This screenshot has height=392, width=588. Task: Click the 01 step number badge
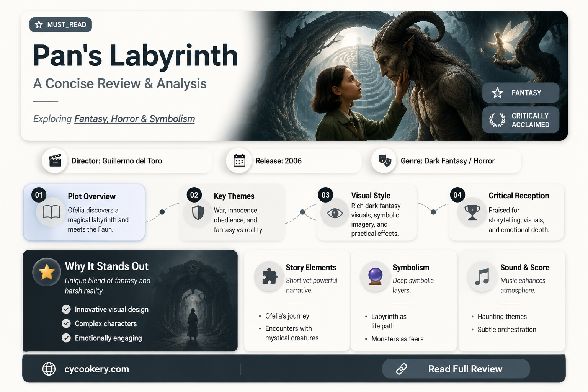pos(39,195)
